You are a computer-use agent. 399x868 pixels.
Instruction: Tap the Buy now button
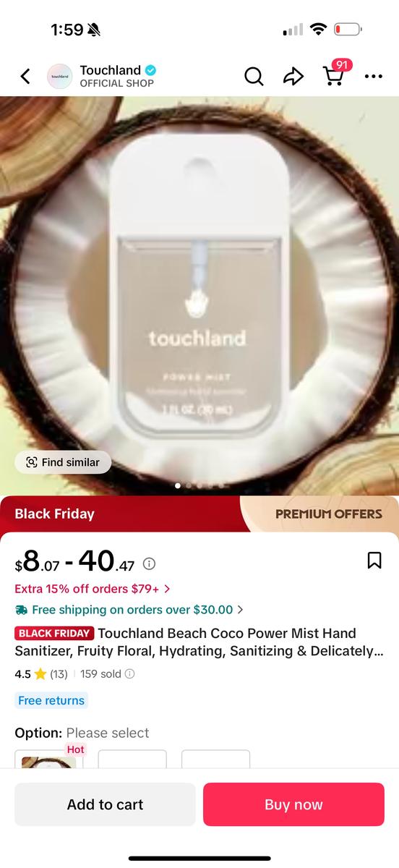[293, 804]
